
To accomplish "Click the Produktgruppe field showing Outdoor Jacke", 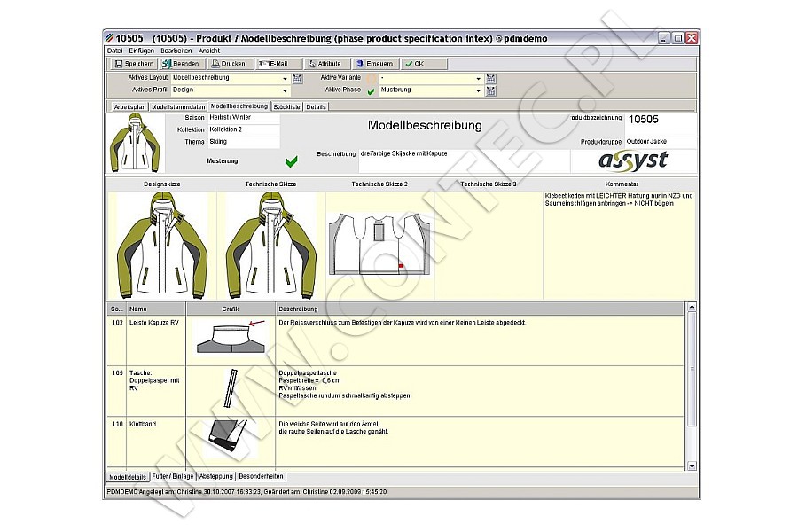I will pos(661,142).
